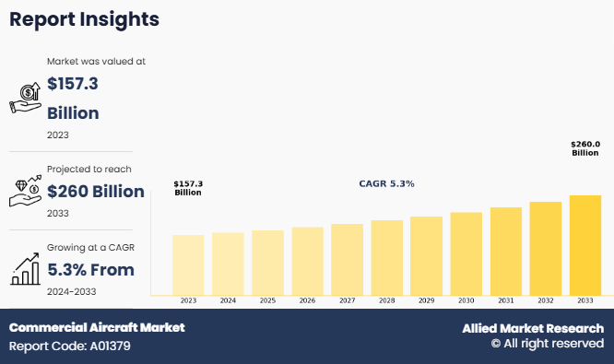Image resolution: width=614 pixels, height=364 pixels.
Task: Click the $260 Billion projected value
Action: point(96,192)
